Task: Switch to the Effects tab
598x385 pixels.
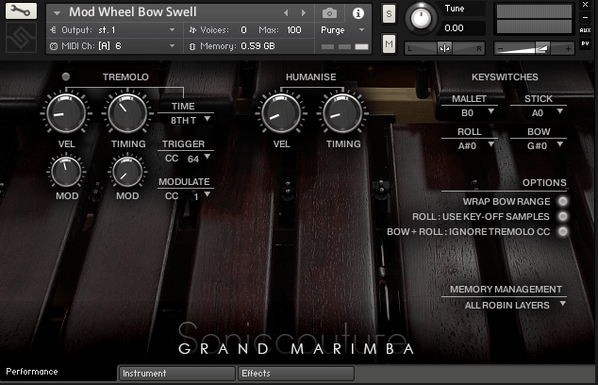Action: [x=296, y=373]
